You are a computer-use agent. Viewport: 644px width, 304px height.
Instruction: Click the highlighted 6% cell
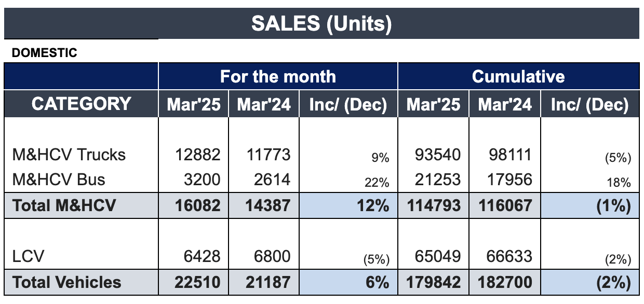pyautogui.click(x=348, y=282)
